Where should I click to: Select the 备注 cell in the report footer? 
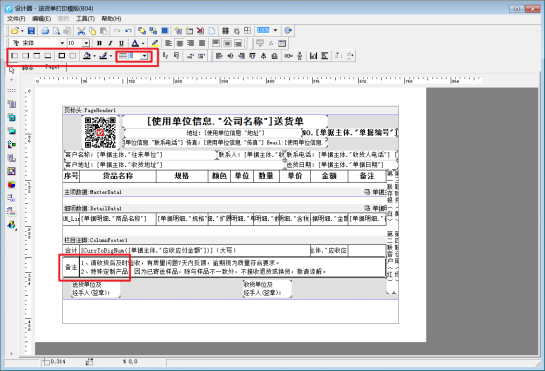[x=71, y=267]
